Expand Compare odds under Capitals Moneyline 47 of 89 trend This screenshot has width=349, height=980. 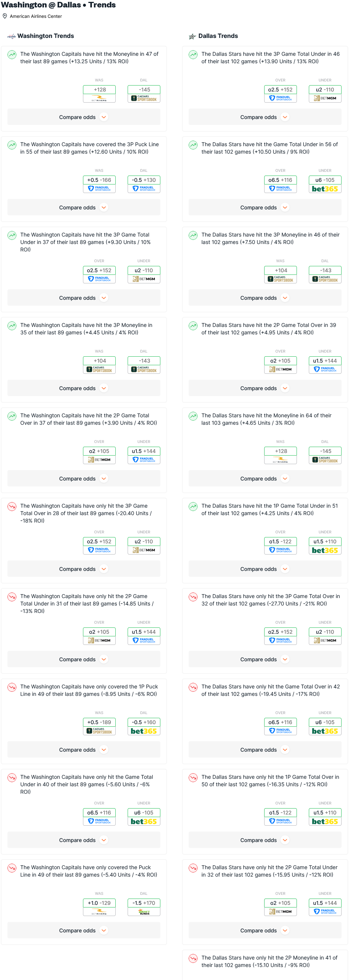tap(84, 117)
